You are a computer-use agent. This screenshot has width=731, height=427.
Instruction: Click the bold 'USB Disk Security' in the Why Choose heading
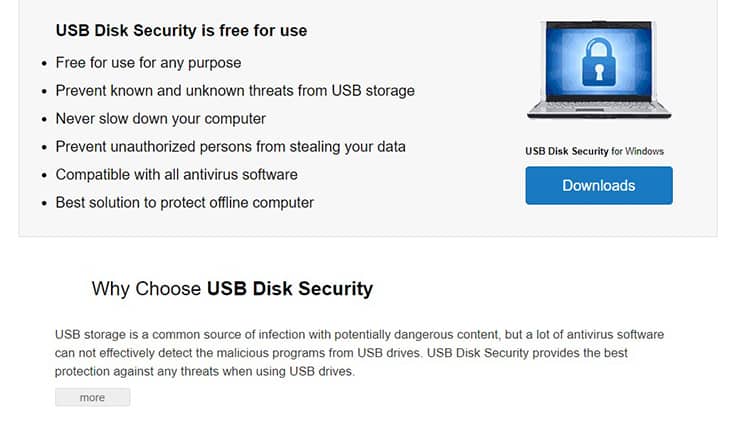click(x=290, y=289)
